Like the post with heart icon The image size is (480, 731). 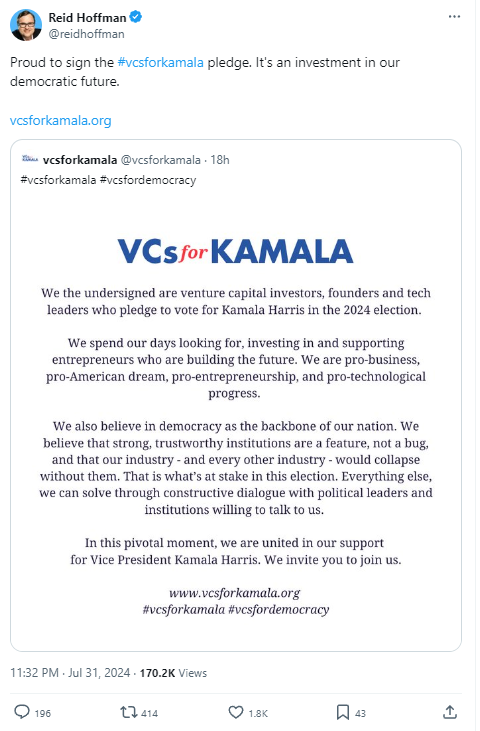(x=236, y=712)
